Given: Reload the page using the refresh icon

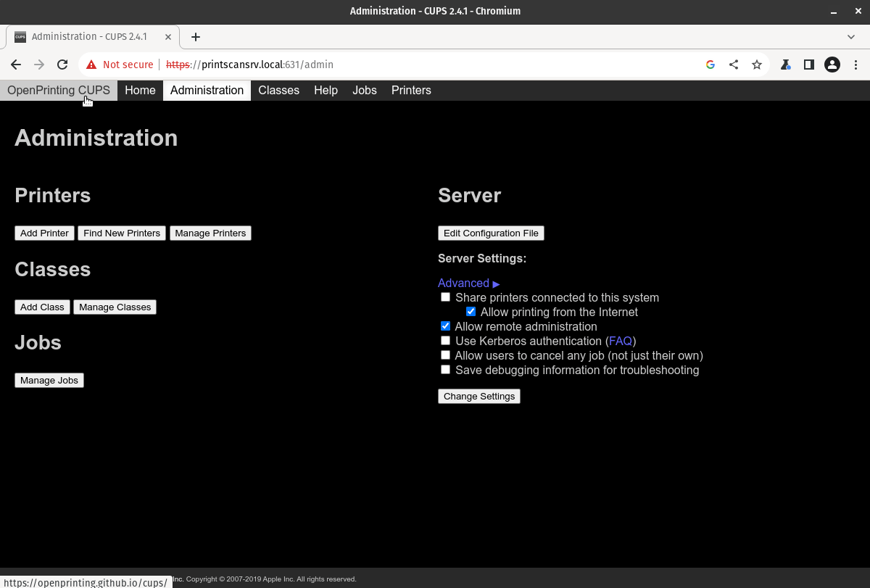Looking at the screenshot, I should (62, 65).
